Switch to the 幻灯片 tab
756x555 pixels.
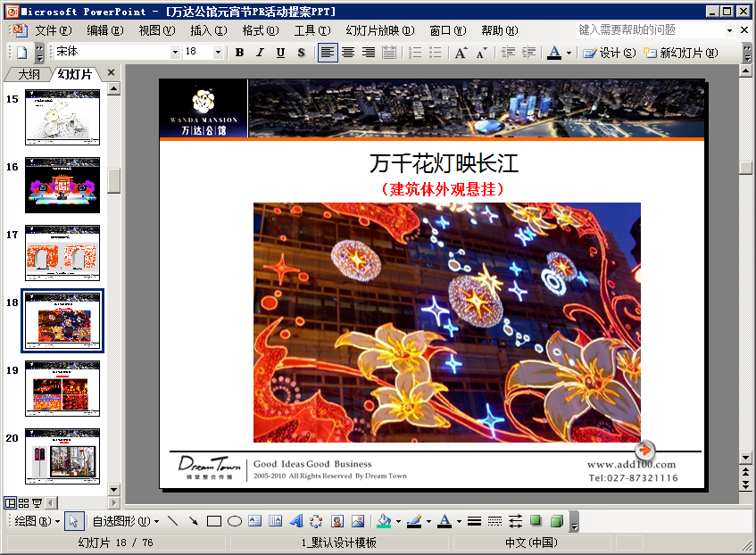coord(75,74)
